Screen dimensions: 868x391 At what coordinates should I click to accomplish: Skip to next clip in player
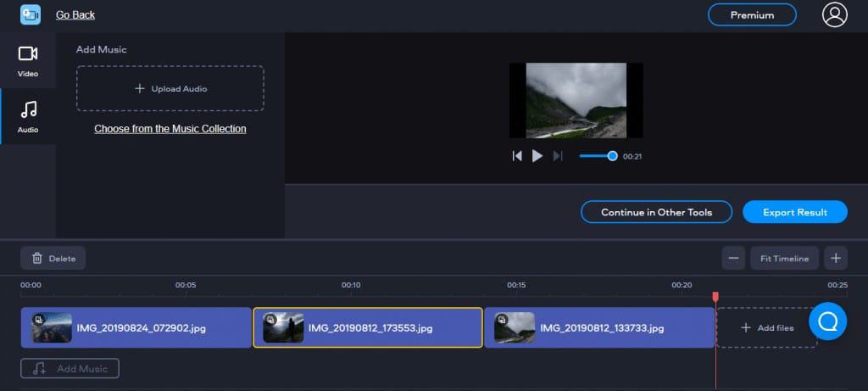(x=558, y=156)
